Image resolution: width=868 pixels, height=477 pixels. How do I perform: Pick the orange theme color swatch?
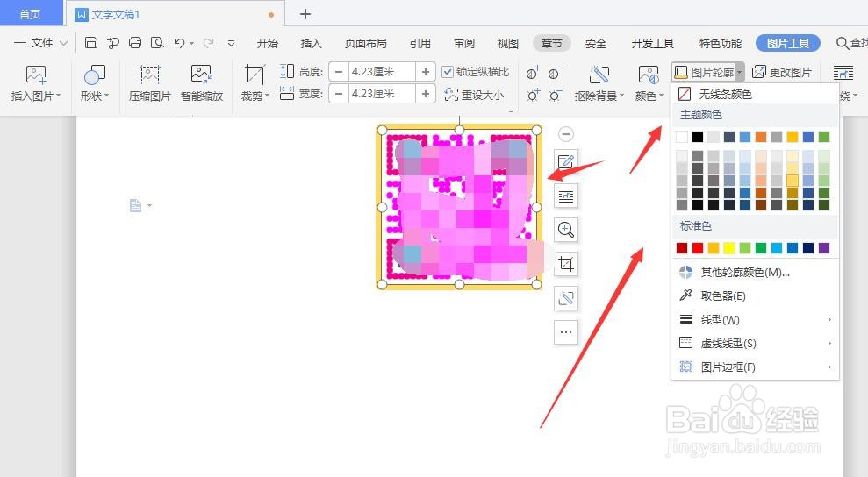[761, 136]
